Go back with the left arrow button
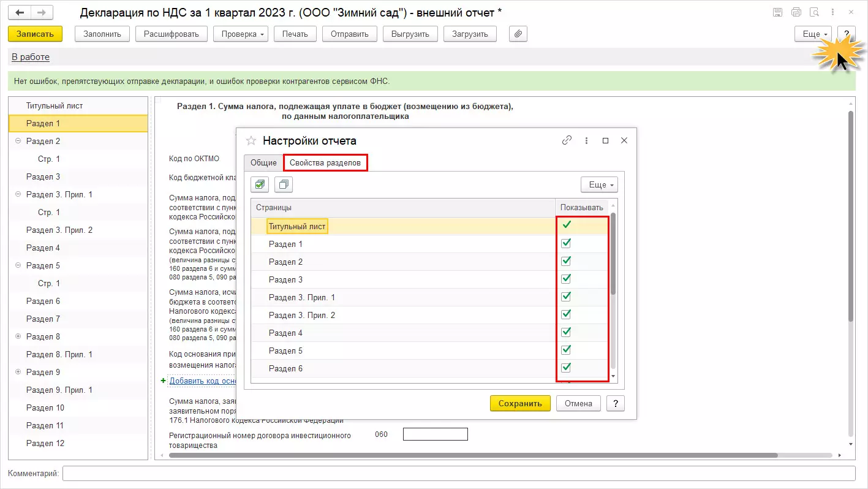868x489 pixels. point(20,12)
